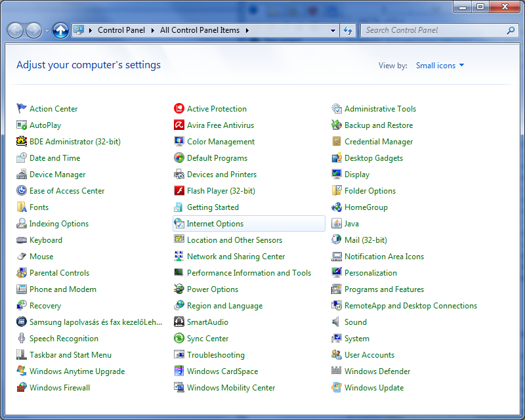The width and height of the screenshot is (525, 420).
Task: Click the Windows Update icon
Action: point(337,388)
